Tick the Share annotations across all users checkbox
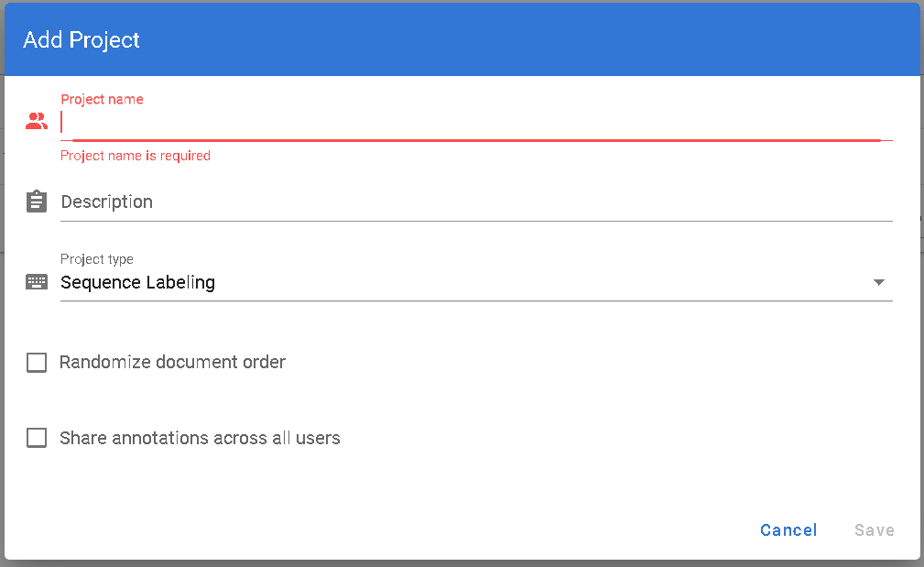This screenshot has height=567, width=924. 37,438
